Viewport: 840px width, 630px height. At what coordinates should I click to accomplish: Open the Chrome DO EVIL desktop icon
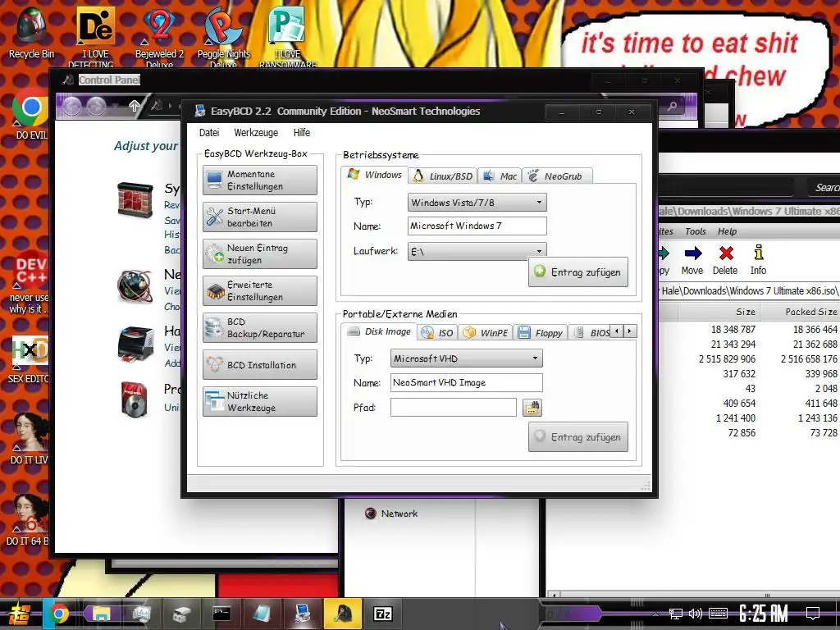[x=31, y=113]
